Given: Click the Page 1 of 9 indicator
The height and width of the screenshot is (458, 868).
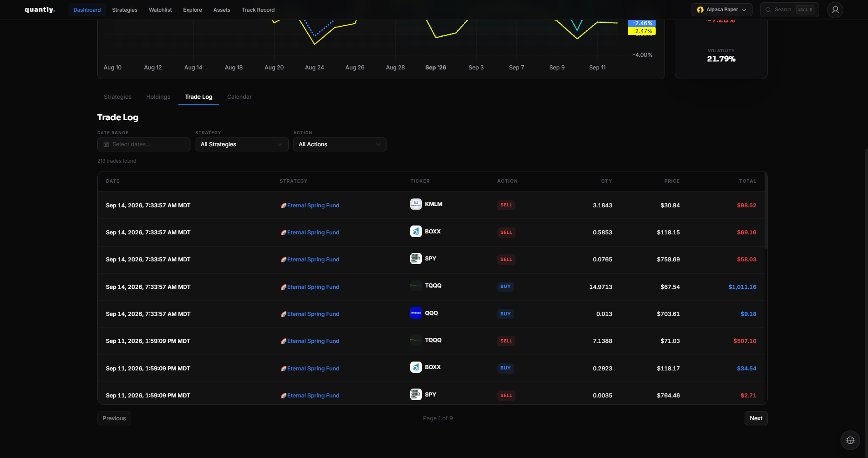Looking at the screenshot, I should (438, 418).
